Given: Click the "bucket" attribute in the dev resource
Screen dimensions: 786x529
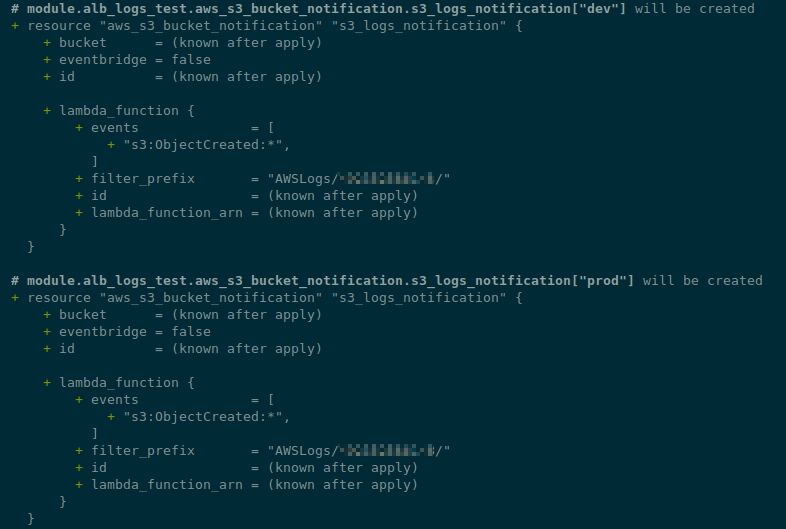Looking at the screenshot, I should click(83, 43).
